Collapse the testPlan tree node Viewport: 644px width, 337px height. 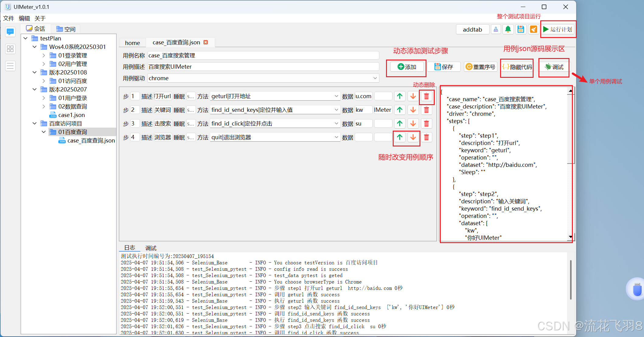point(26,38)
